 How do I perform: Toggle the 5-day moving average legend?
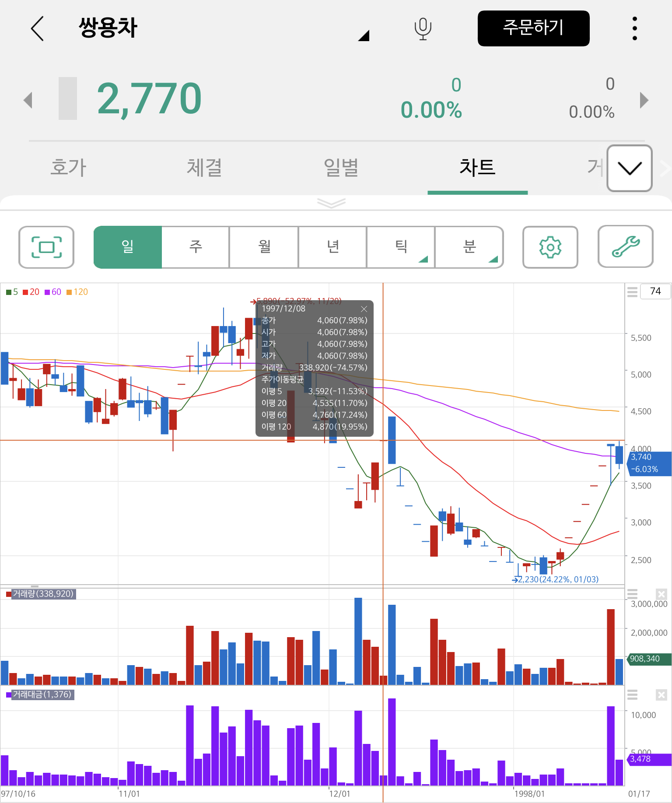click(12, 292)
